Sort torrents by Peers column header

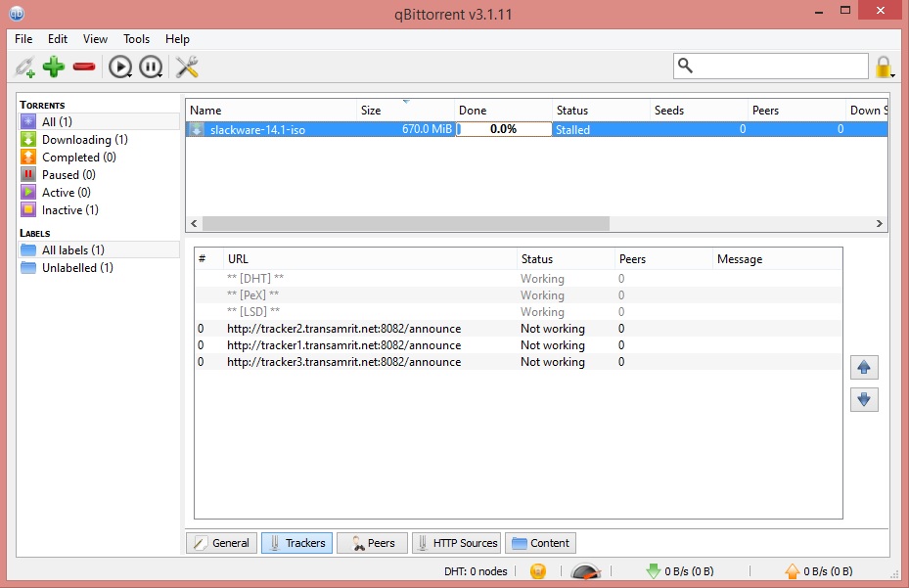(x=797, y=111)
